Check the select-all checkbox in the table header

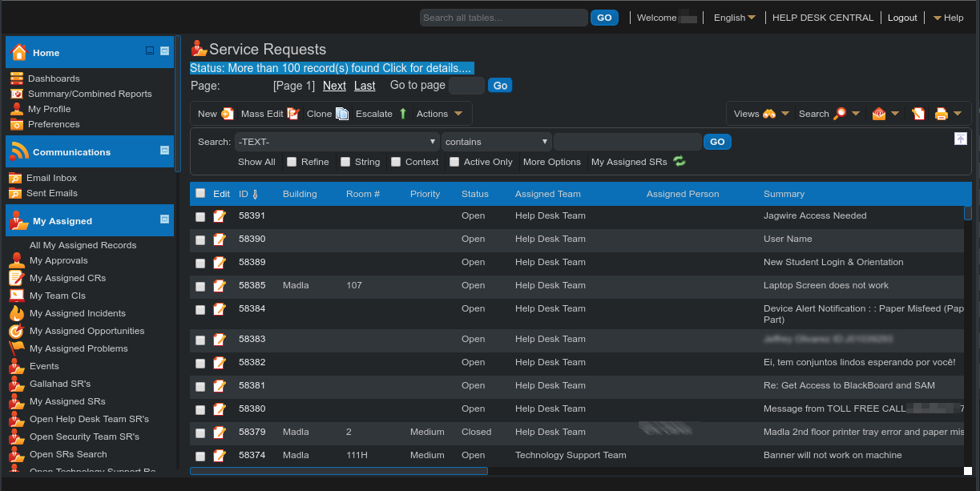pos(200,193)
